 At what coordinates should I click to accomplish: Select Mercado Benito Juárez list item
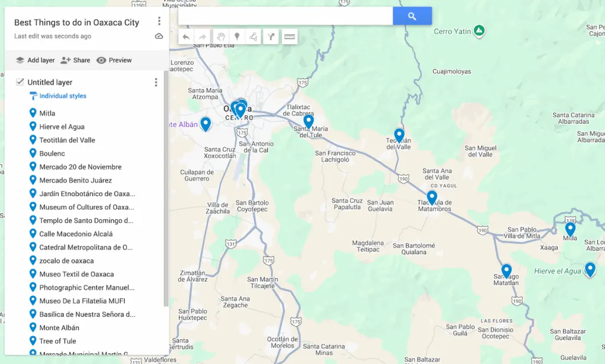[x=76, y=180]
